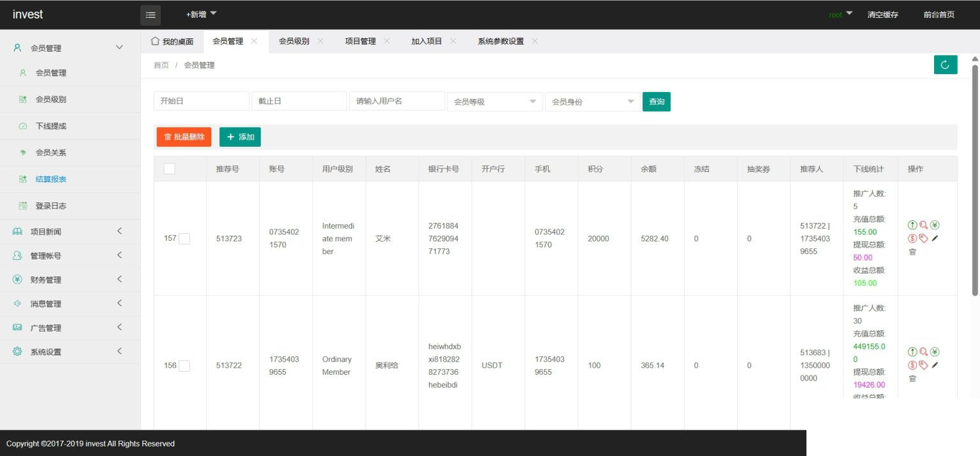Expand the 财务管理 sidebar section
This screenshot has height=456, width=980.
[x=70, y=280]
